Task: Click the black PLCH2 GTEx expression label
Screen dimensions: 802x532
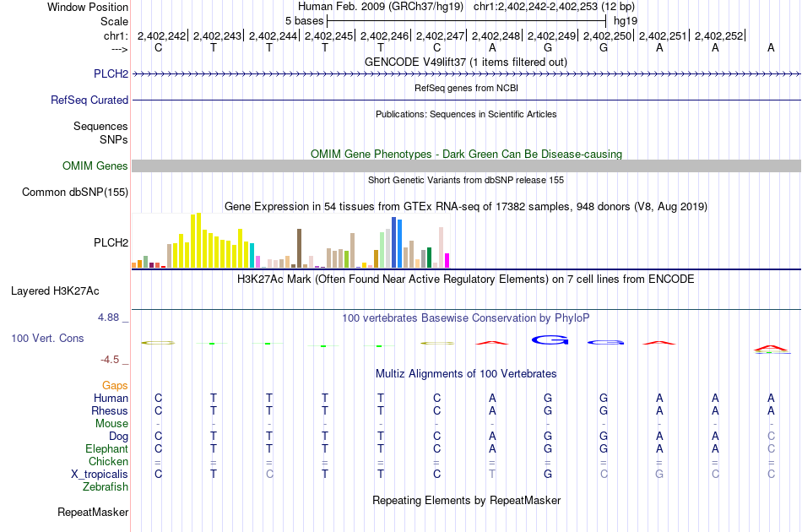Action: click(111, 242)
